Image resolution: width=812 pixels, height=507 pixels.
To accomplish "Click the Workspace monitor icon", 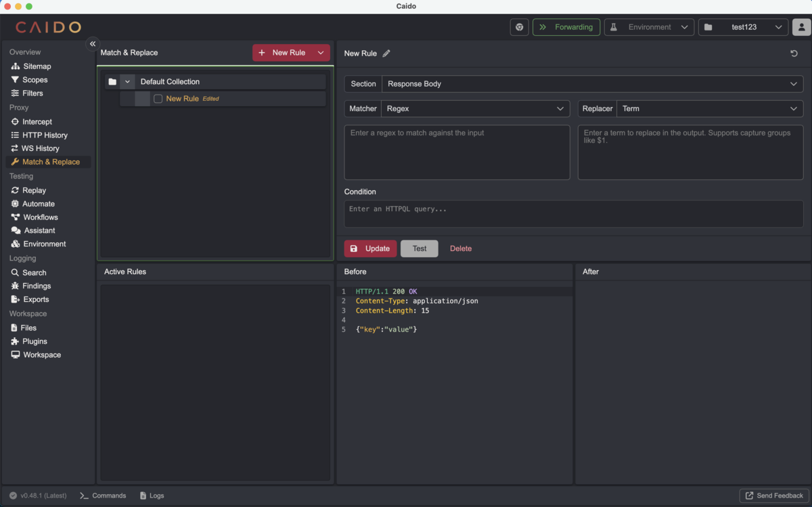I will 15,355.
